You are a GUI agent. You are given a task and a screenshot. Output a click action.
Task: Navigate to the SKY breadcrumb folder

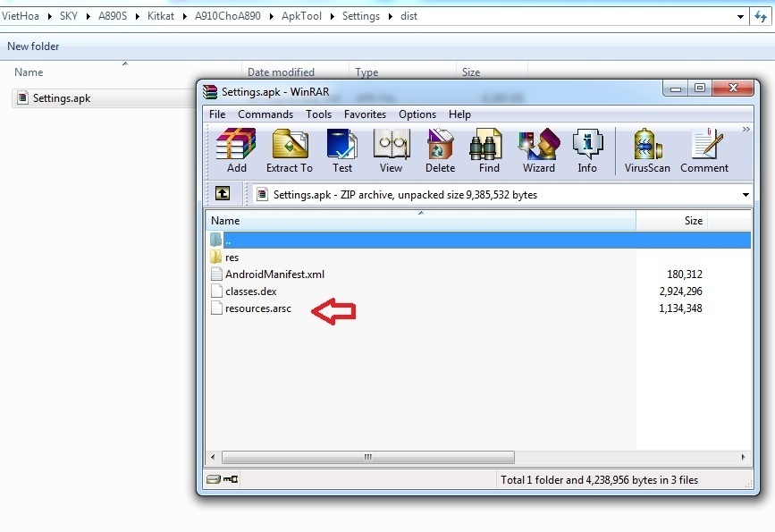coord(69,16)
